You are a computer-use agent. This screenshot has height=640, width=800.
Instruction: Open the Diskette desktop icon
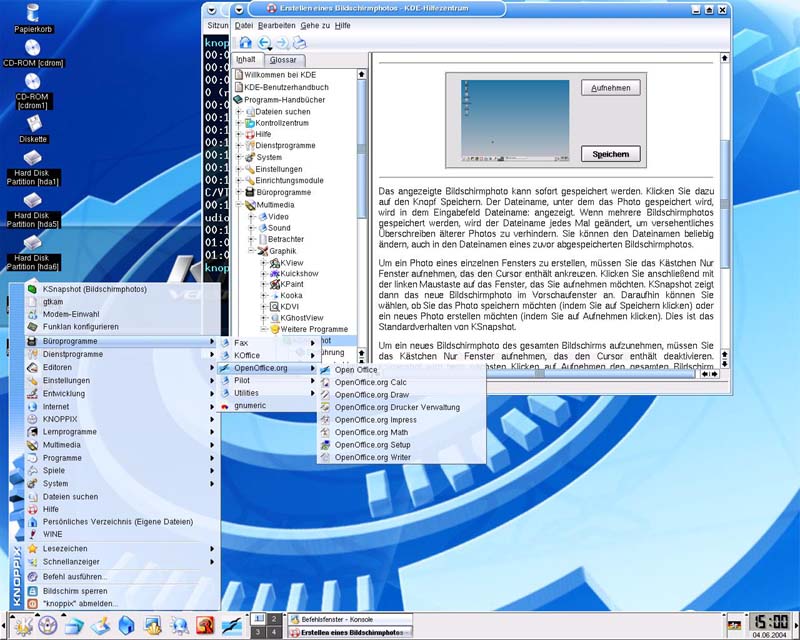(x=33, y=129)
